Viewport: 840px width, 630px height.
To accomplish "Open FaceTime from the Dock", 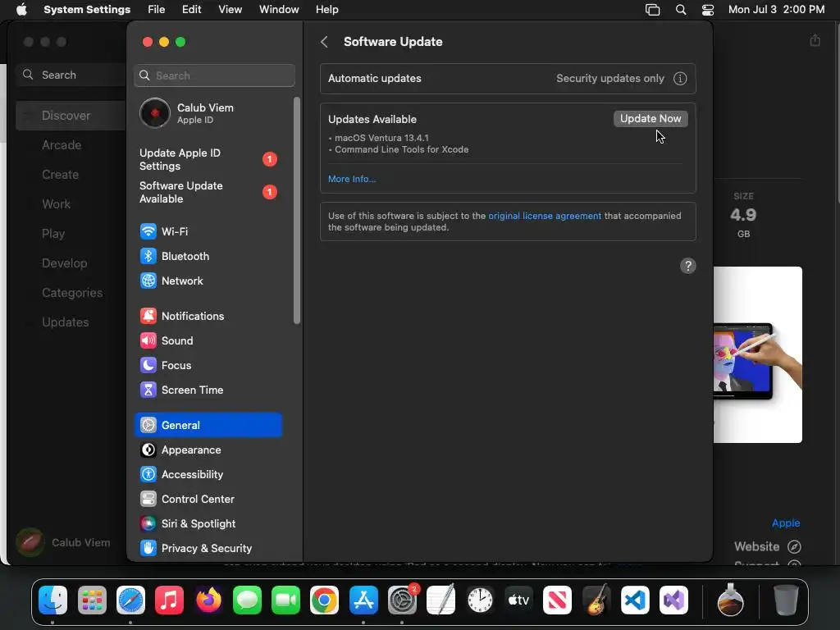I will [285, 600].
